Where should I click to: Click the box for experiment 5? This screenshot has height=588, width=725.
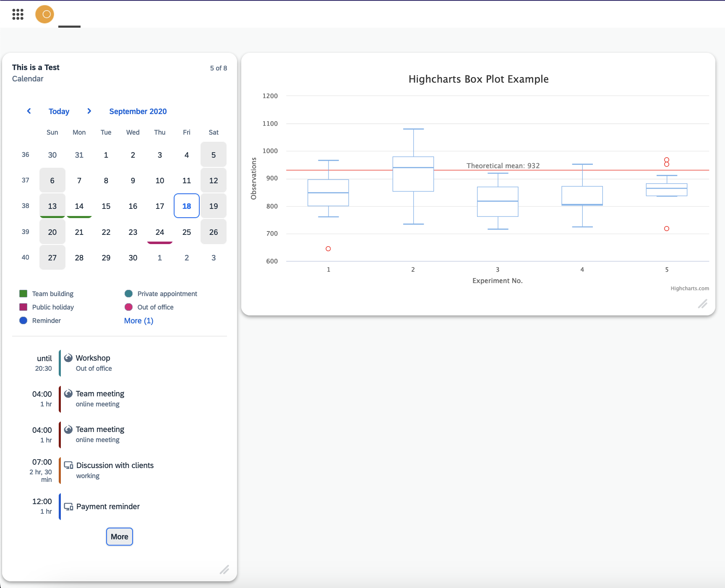pos(667,190)
